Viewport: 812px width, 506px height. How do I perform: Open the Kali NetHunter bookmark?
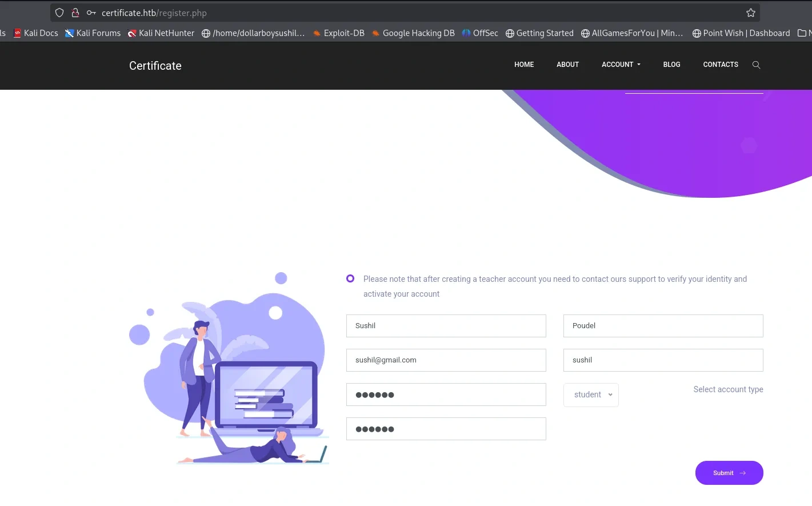(161, 33)
